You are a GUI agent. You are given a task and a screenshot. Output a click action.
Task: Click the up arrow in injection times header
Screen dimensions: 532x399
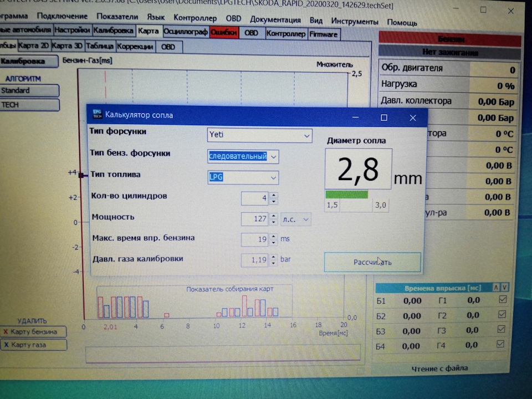(x=497, y=287)
